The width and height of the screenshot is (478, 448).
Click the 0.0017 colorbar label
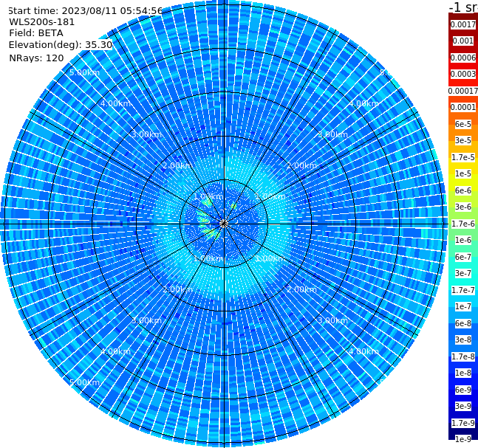[463, 24]
